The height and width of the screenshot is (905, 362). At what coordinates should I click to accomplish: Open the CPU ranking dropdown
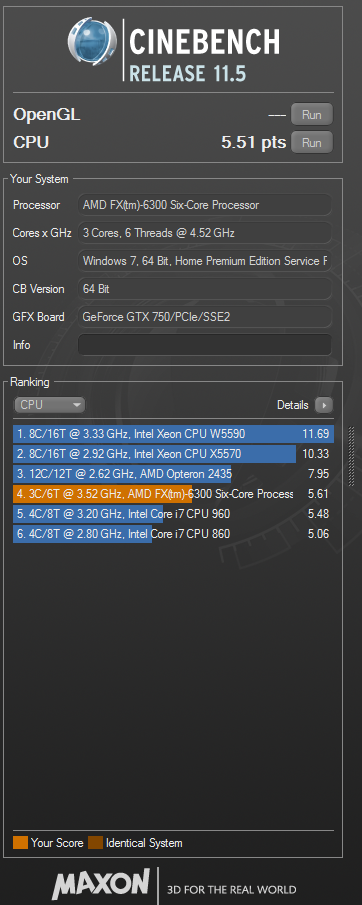click(50, 405)
